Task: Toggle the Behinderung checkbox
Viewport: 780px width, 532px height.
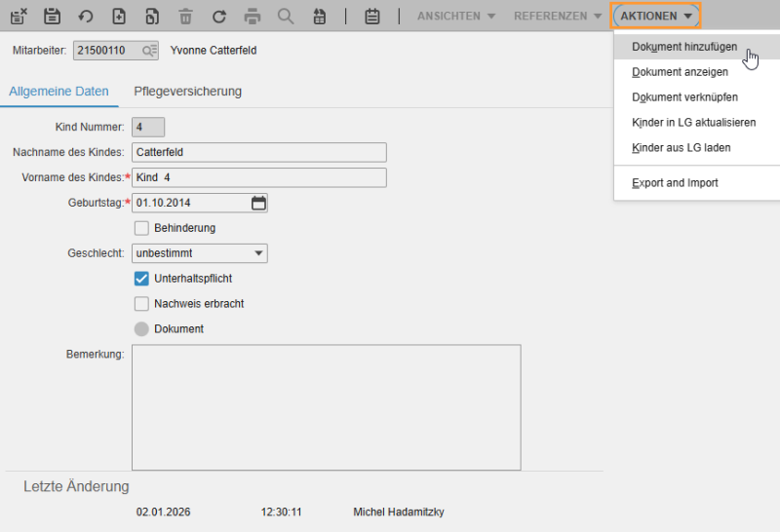Action: tap(141, 228)
